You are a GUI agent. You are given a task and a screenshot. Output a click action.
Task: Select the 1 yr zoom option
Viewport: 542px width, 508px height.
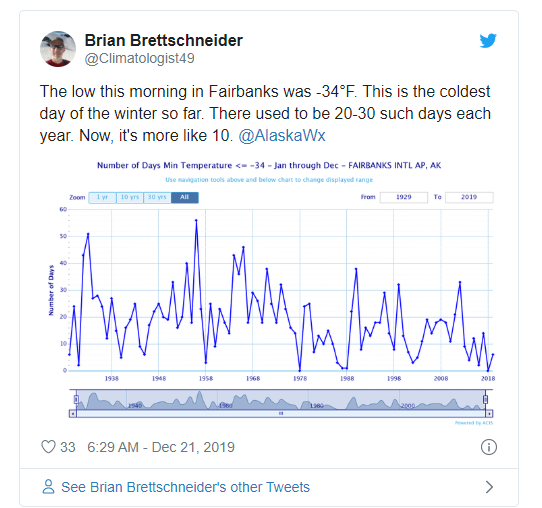102,197
